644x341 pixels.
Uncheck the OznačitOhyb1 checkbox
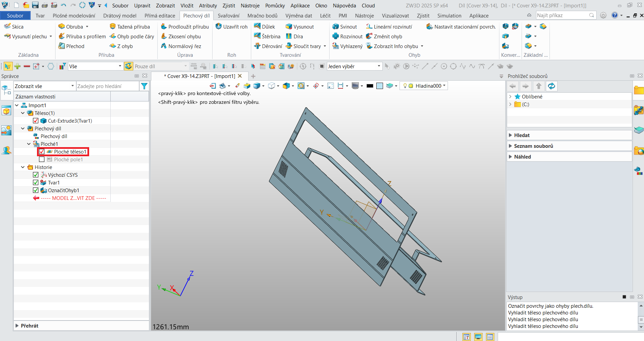[x=36, y=190]
